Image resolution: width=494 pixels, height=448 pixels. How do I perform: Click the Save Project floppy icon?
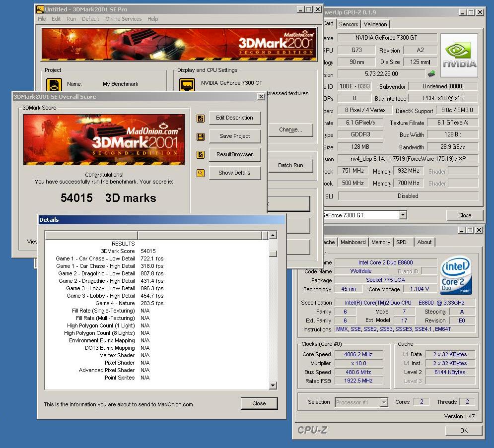(201, 136)
